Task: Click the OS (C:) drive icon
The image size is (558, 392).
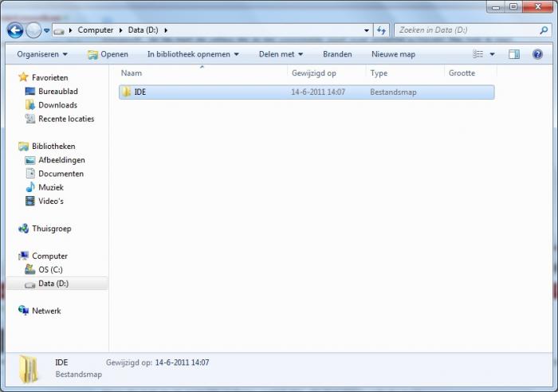Action: tap(30, 269)
